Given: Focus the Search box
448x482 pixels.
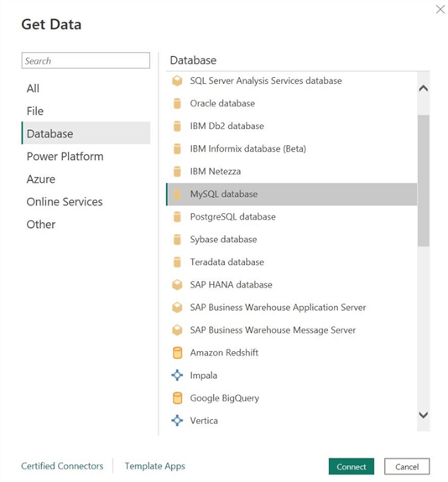Looking at the screenshot, I should pos(86,60).
